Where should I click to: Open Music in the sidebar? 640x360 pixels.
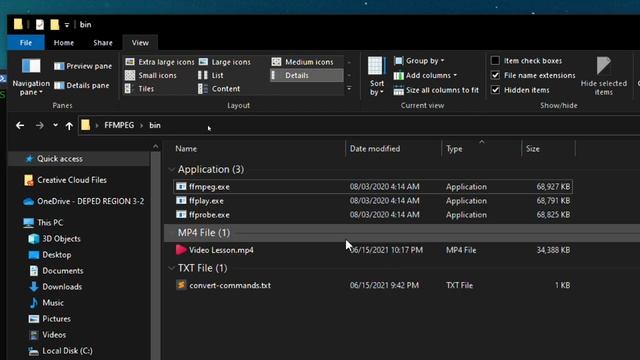[x=46, y=303]
